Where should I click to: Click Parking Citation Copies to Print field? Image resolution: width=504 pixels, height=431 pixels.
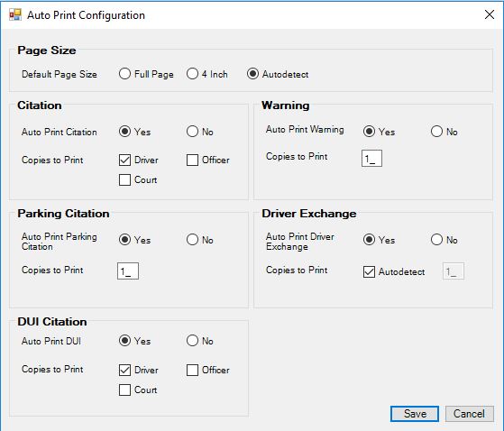128,271
